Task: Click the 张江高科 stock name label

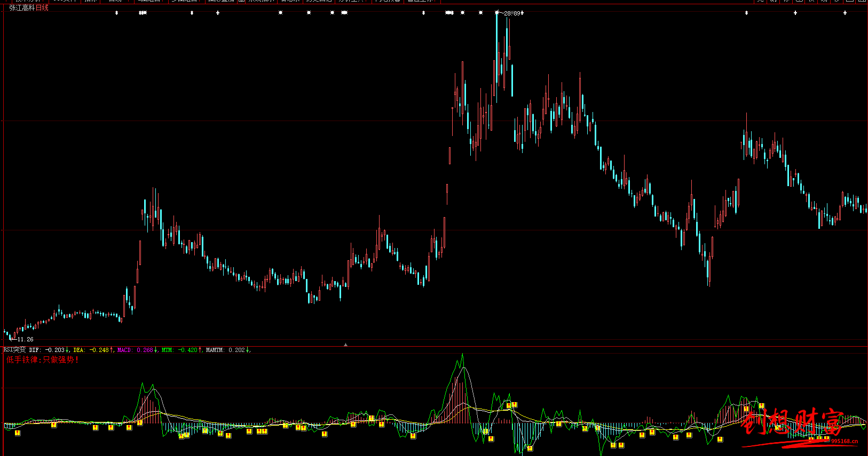Action: coord(22,8)
